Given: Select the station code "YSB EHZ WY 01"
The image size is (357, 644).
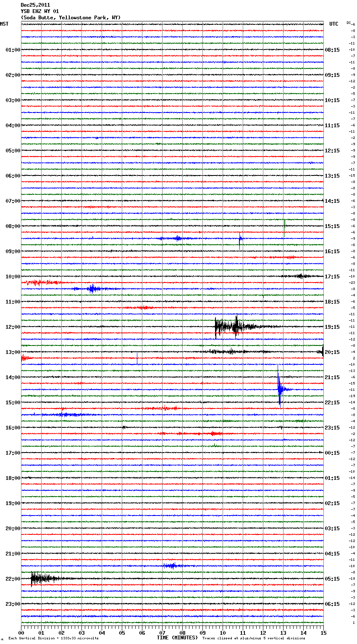Looking at the screenshot, I should point(40,11).
